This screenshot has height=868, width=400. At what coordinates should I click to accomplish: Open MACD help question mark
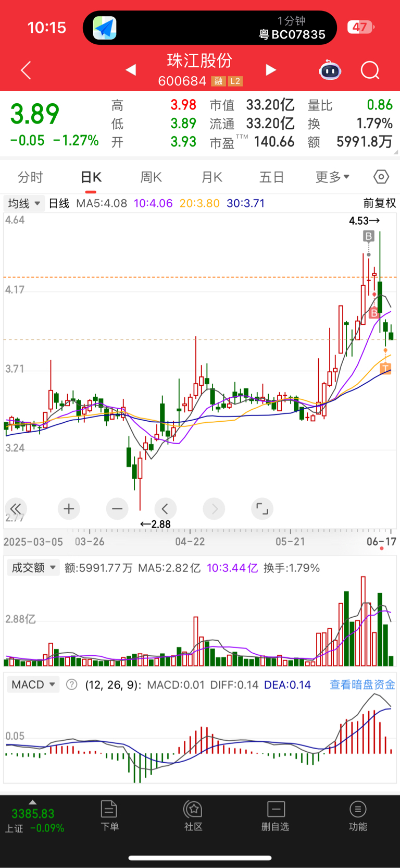(x=72, y=684)
